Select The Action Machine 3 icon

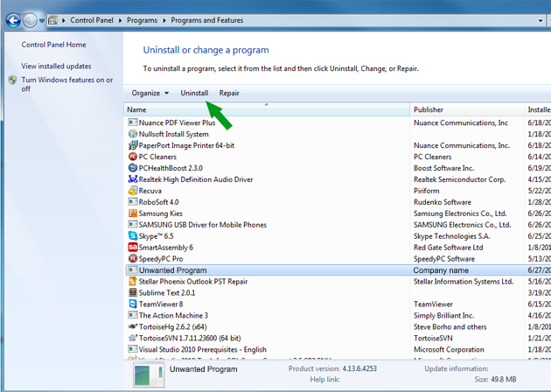[x=132, y=315]
